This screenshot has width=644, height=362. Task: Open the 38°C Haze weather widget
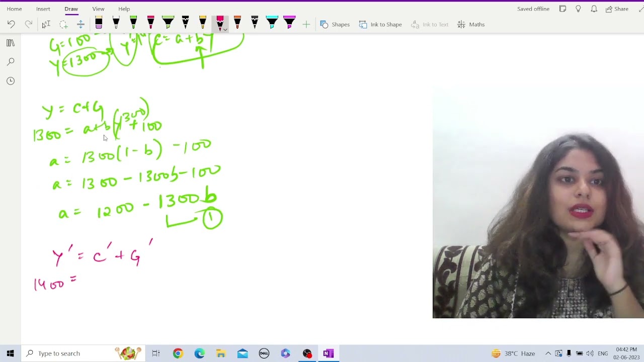pyautogui.click(x=513, y=353)
